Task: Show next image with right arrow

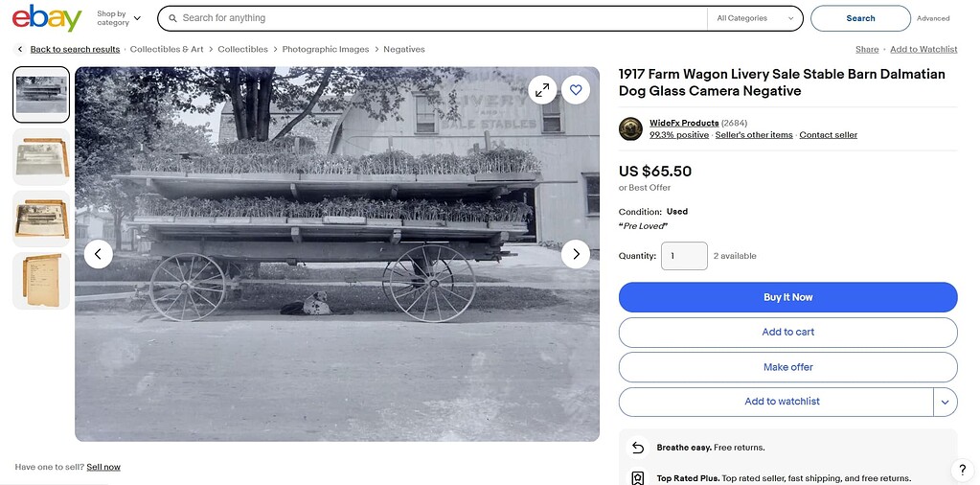Action: [576, 254]
